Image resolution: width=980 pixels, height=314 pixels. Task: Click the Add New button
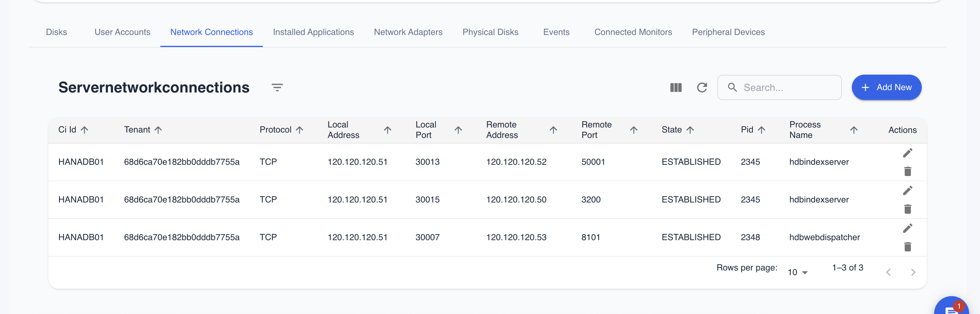point(886,87)
